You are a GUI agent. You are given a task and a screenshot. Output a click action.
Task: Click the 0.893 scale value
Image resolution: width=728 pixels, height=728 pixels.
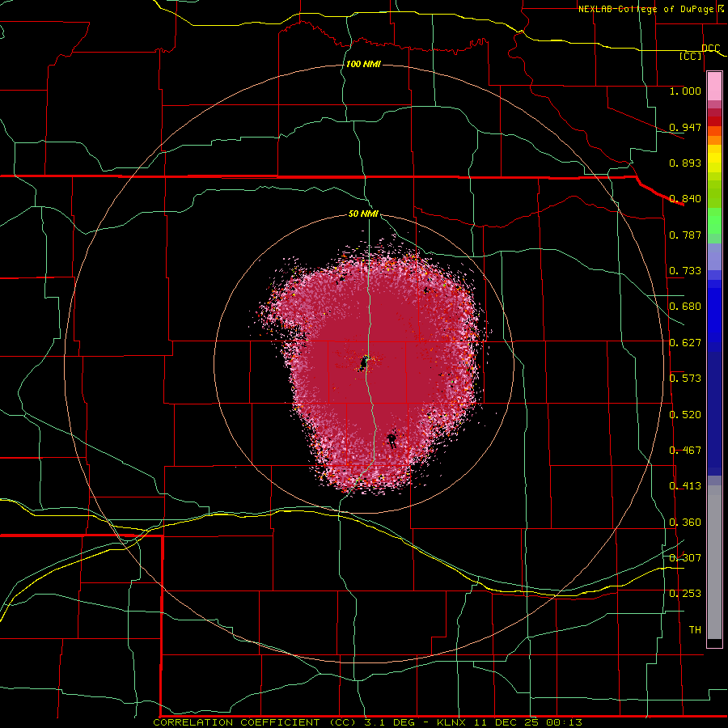[x=685, y=163]
